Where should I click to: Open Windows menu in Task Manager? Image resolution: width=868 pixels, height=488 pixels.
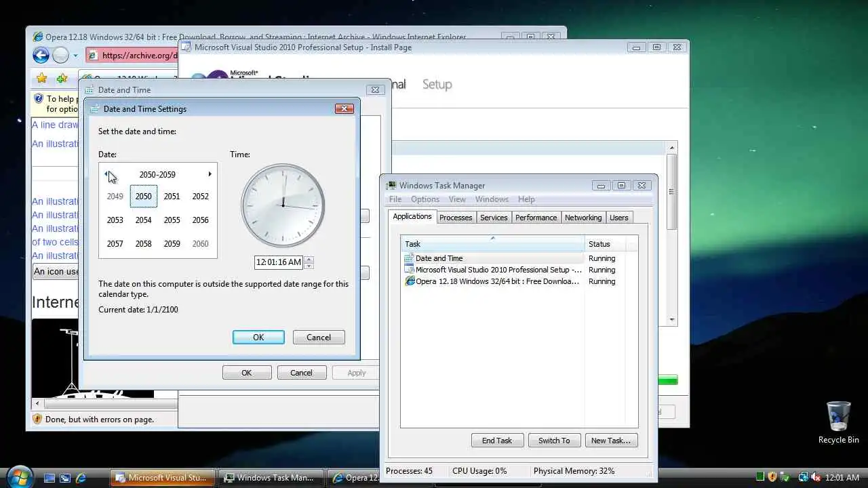pos(492,199)
